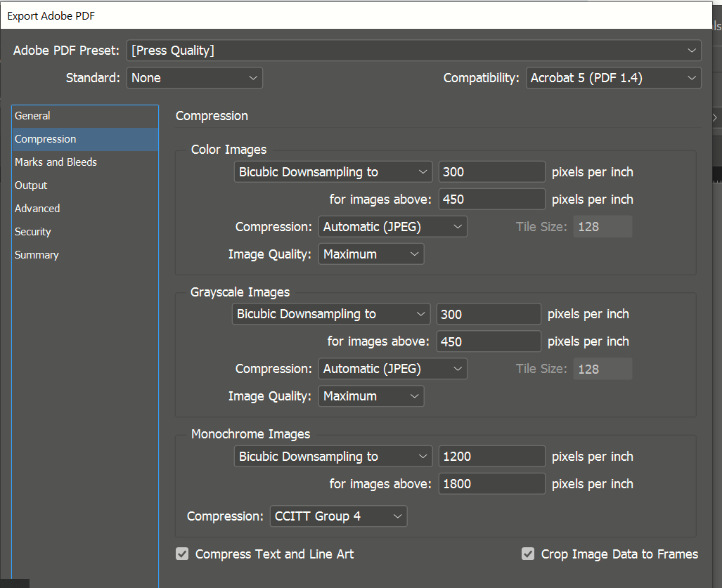Viewport: 722px width, 588px height.
Task: Select the Security section
Action: [33, 232]
